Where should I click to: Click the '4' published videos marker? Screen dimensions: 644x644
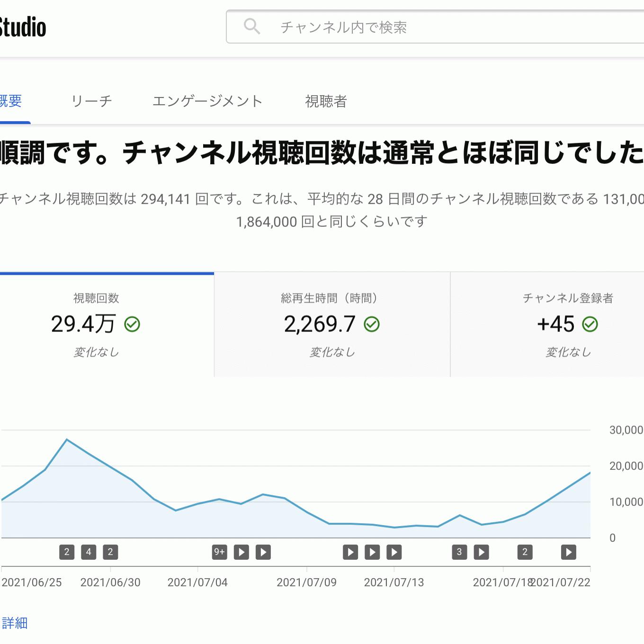[89, 552]
